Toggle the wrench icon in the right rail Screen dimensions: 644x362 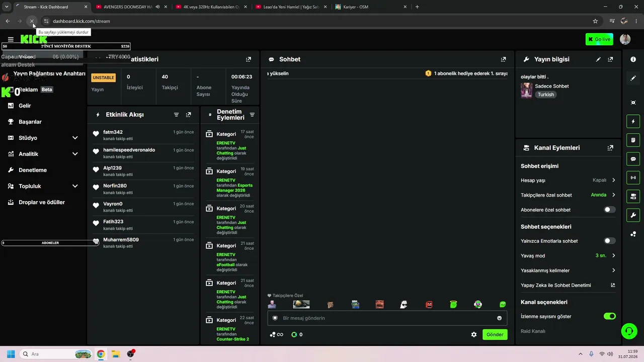[633, 215]
